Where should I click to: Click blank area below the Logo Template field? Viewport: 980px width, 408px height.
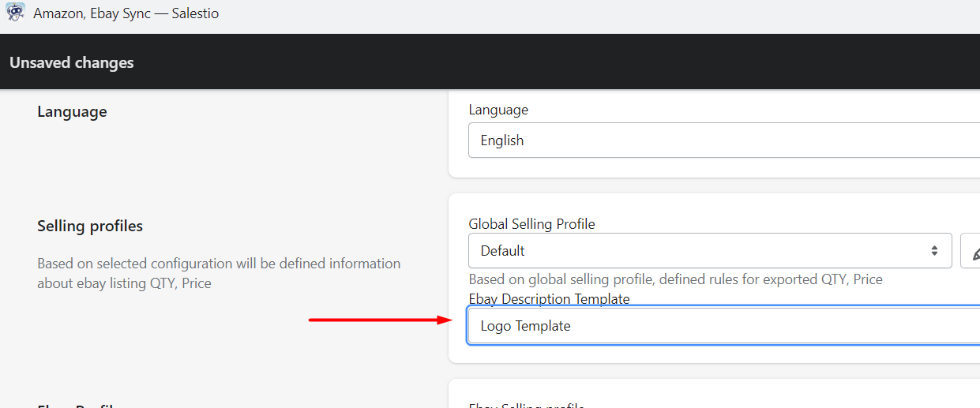point(711,354)
